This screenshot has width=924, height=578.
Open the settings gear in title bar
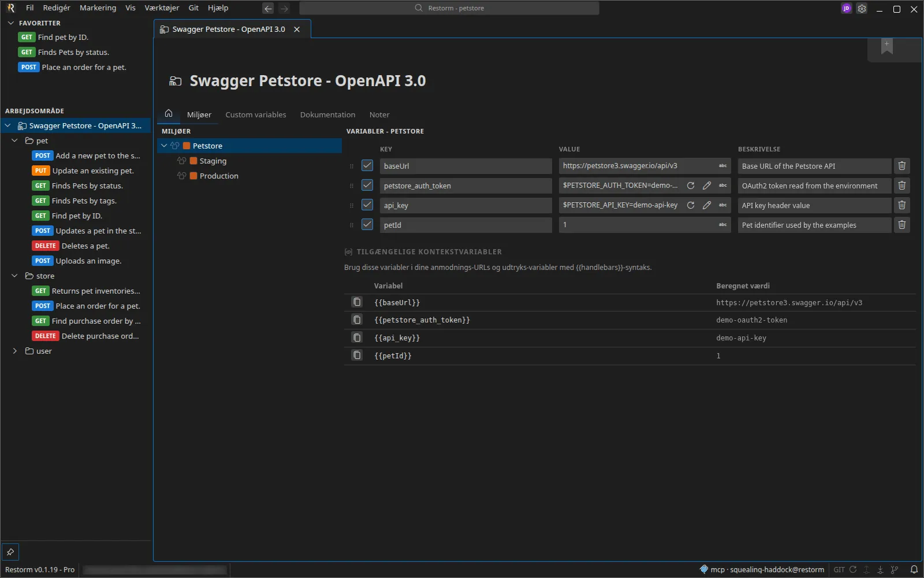pos(862,9)
